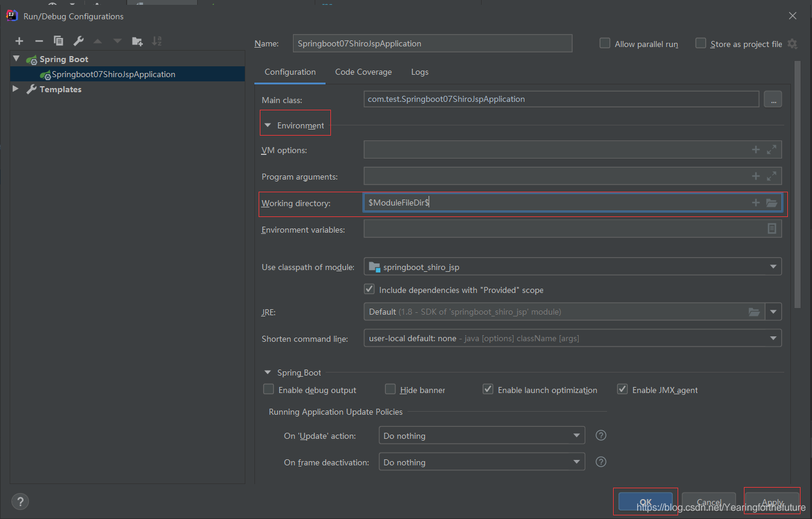Enable debug output checkbox
Viewport: 812px width, 519px height.
click(x=269, y=389)
